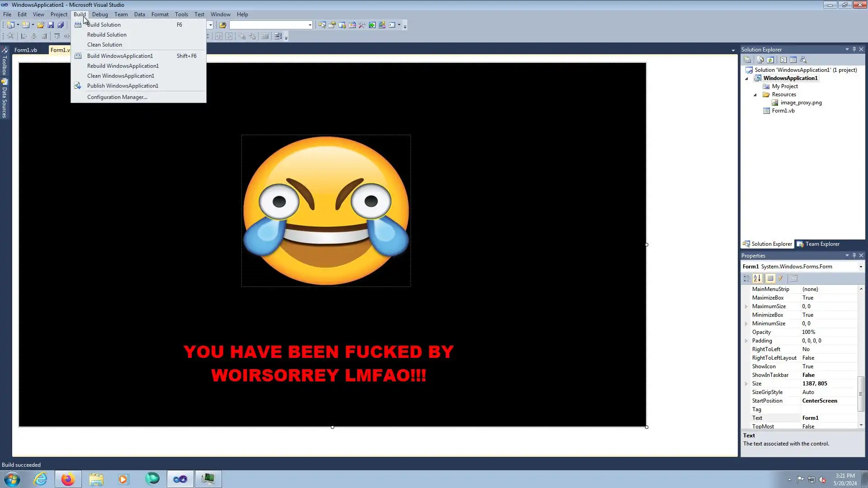This screenshot has height=488, width=868.
Task: Expand the MaximumSize property row
Action: (x=746, y=307)
